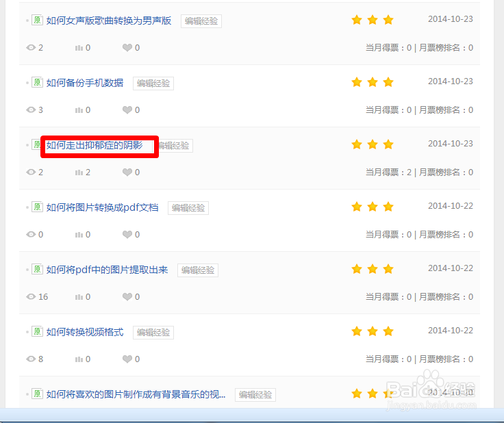Click 编辑经验 for 如何转换视频格式

pyautogui.click(x=153, y=333)
